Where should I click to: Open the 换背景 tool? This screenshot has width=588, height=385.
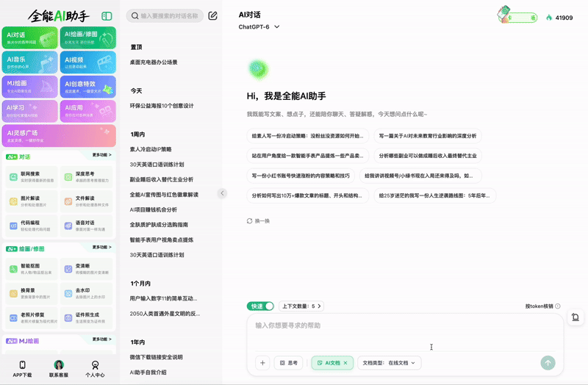click(32, 293)
